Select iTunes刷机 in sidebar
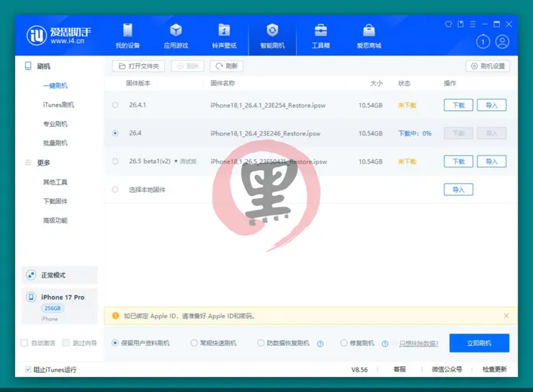This screenshot has width=533, height=392. pos(58,104)
